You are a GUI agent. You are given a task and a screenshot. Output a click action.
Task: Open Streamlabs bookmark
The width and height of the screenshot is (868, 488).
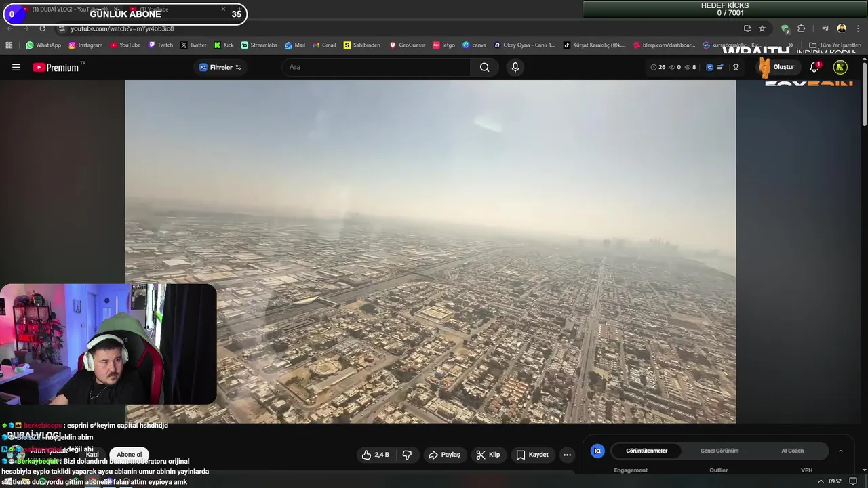[x=259, y=45]
